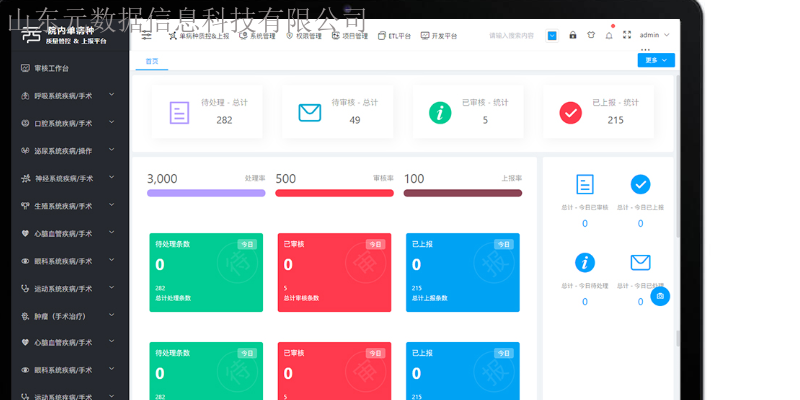Open the 单病种质控&上报 menu
Screen dimensions: 800x400
click(199, 36)
